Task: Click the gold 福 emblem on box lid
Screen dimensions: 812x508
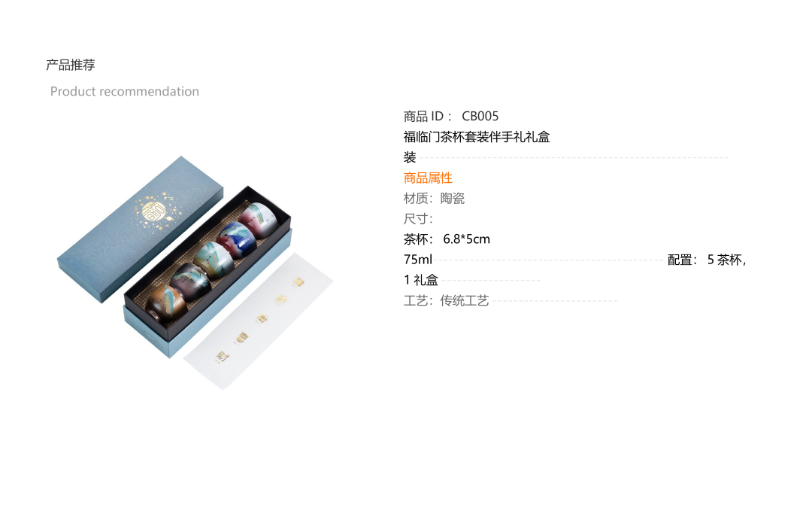Action: click(x=154, y=211)
